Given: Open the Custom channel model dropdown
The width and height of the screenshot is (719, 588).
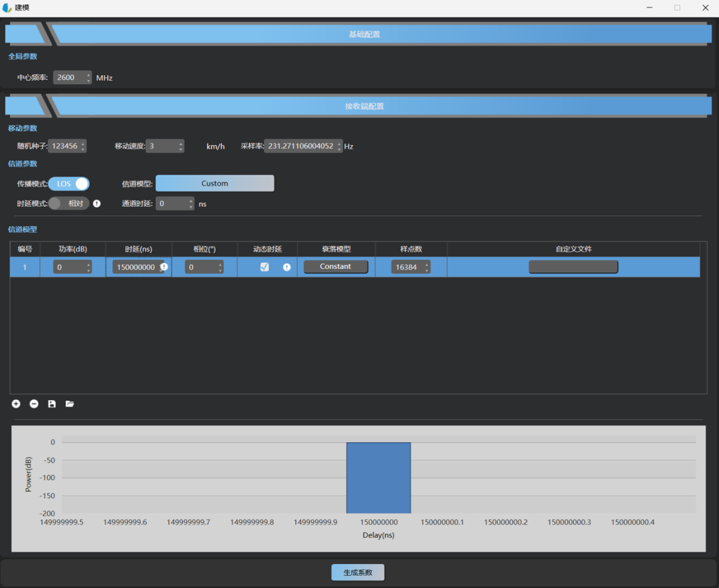Looking at the screenshot, I should coord(215,183).
